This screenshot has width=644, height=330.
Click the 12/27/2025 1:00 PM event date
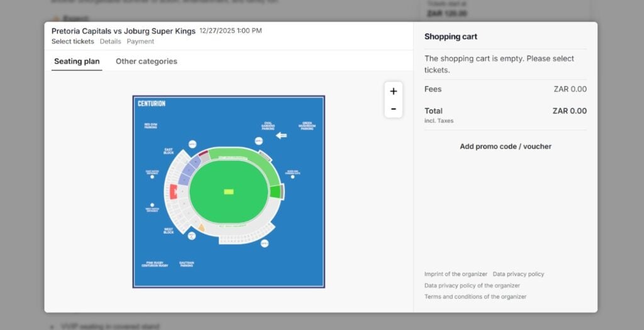click(x=230, y=31)
